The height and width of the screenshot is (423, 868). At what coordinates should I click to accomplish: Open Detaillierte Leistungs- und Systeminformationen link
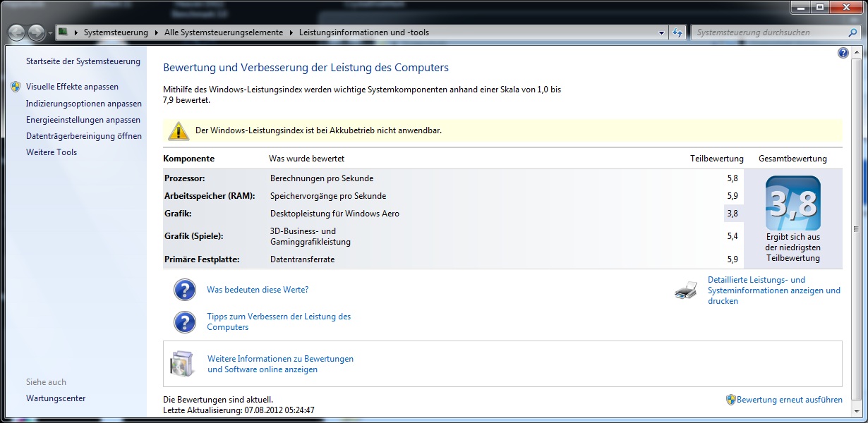pyautogui.click(x=774, y=290)
